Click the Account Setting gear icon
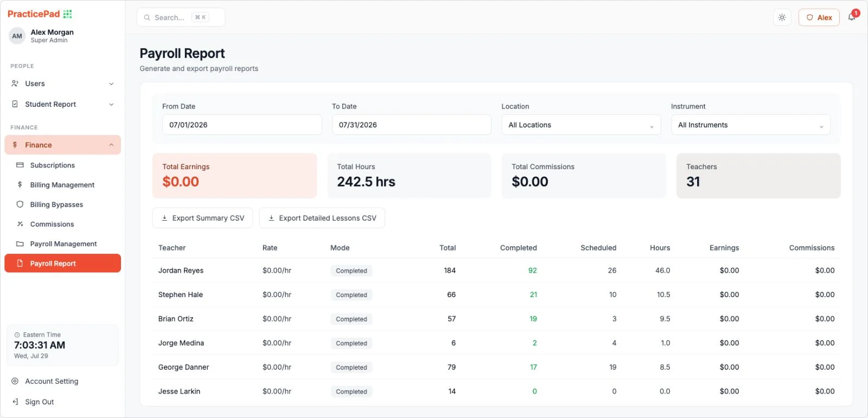This screenshot has width=868, height=418. pos(15,381)
